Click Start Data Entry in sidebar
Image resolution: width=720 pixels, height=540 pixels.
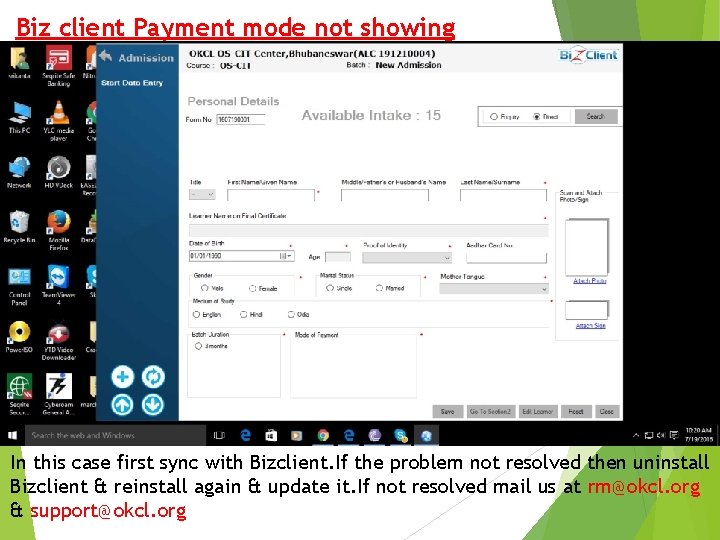click(x=132, y=83)
